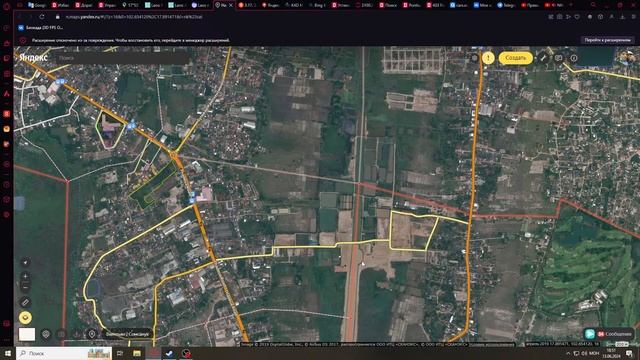Click the red A icon in Opera sidebar
The width and height of the screenshot is (640, 360).
[x=7, y=93]
